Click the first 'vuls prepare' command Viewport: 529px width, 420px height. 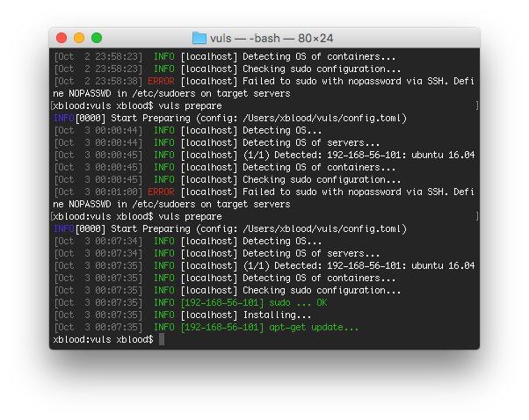(x=190, y=106)
